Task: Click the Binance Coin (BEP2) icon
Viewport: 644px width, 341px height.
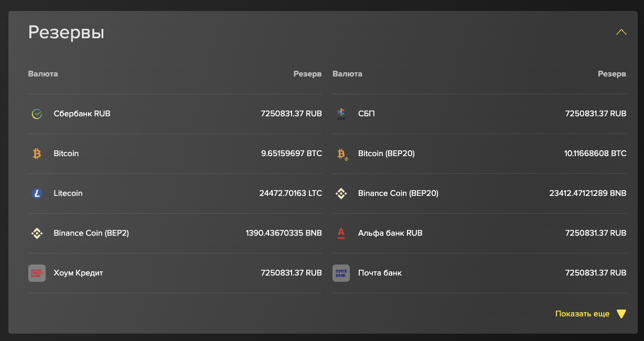Action: tap(37, 233)
